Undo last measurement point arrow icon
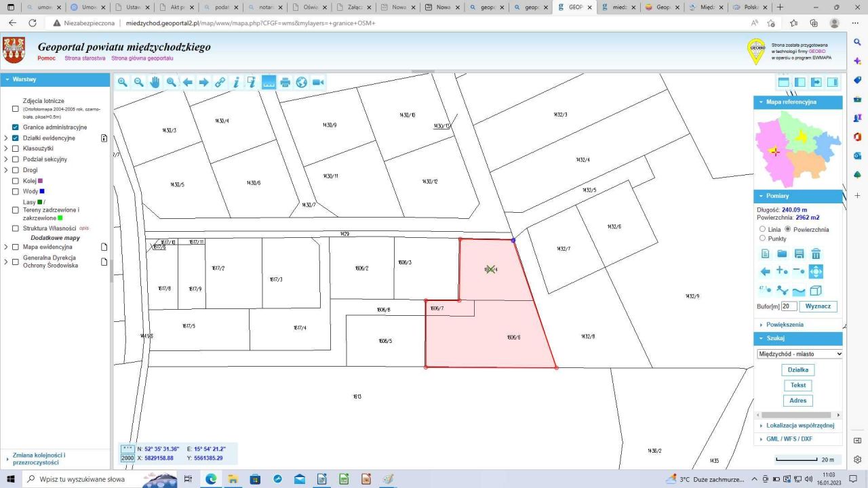This screenshot has width=868, height=488. pyautogui.click(x=766, y=271)
